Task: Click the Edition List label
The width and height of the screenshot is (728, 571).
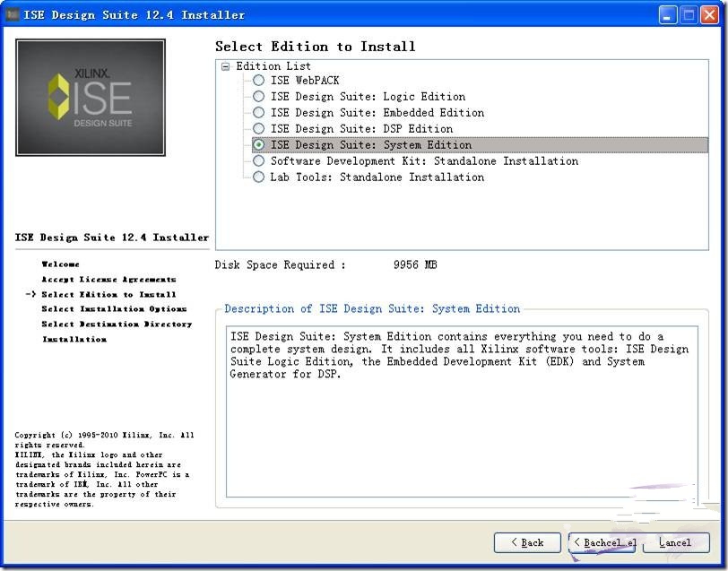Action: click(x=273, y=66)
